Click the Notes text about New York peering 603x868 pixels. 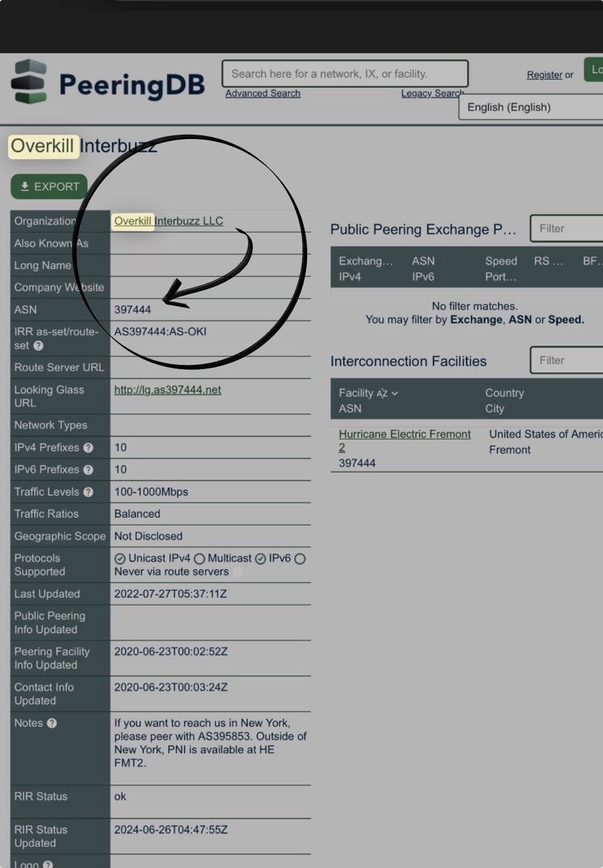click(210, 743)
